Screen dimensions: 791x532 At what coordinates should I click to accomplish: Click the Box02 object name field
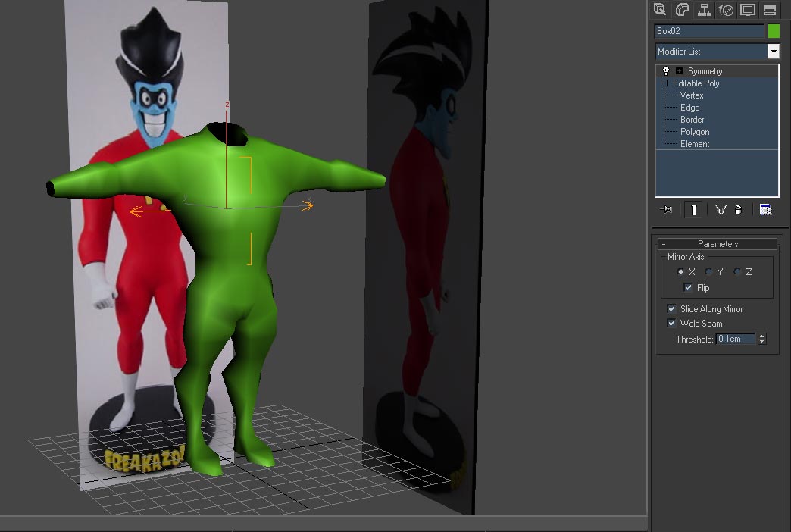pos(708,31)
